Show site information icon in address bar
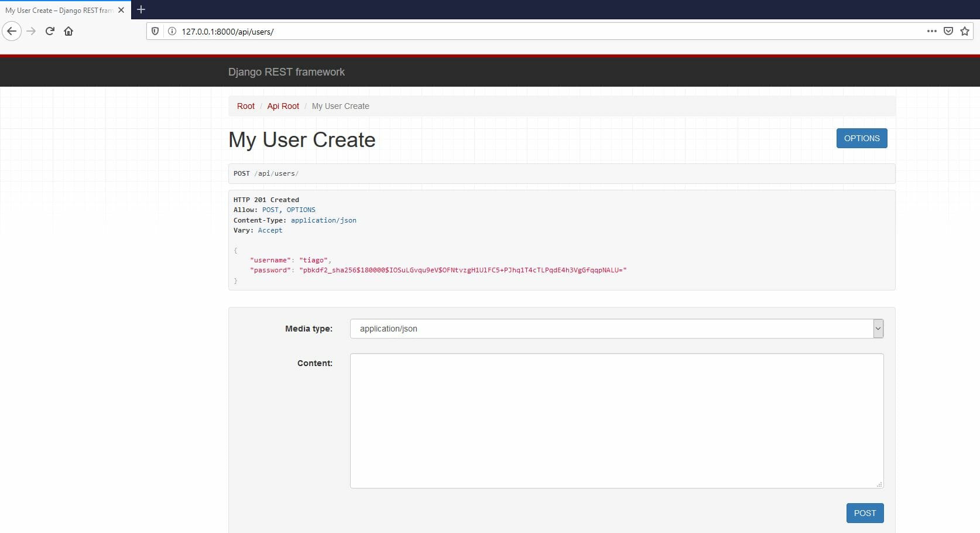 click(x=172, y=31)
